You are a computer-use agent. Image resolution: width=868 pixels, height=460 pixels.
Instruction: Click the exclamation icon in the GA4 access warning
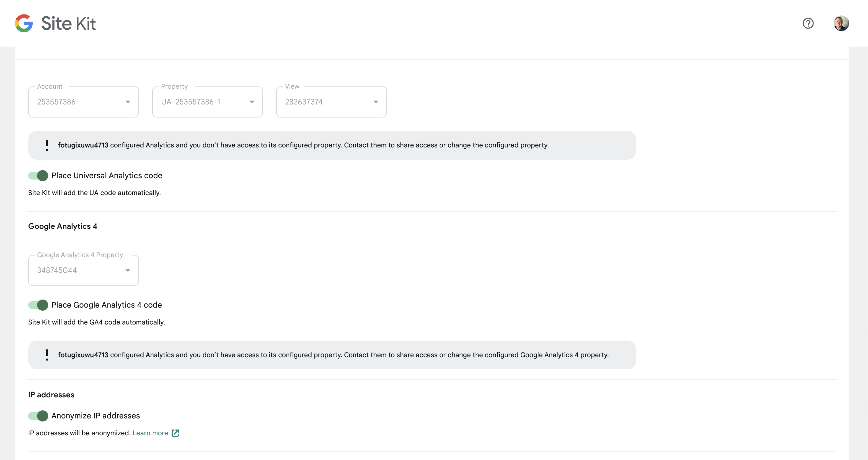[x=47, y=355]
